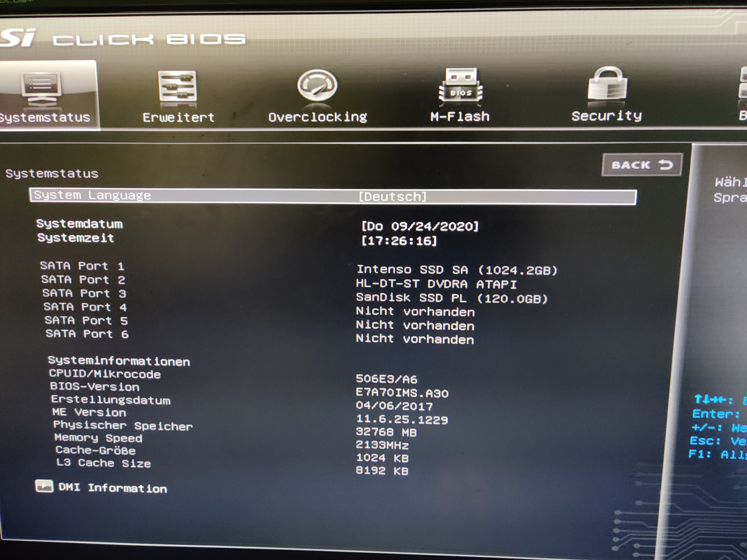This screenshot has width=747, height=560.
Task: Open the DMI Information submenu
Action: (x=112, y=488)
